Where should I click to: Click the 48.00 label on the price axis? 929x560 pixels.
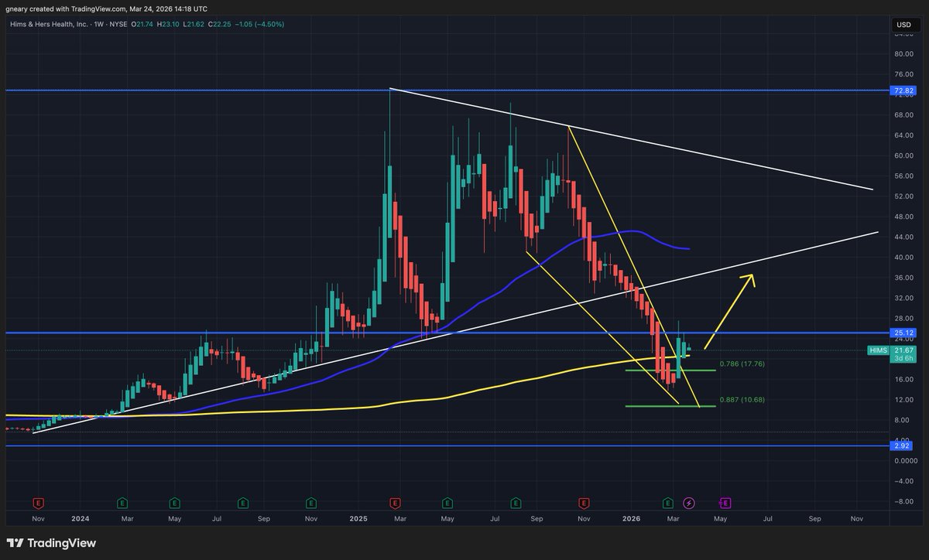click(903, 217)
